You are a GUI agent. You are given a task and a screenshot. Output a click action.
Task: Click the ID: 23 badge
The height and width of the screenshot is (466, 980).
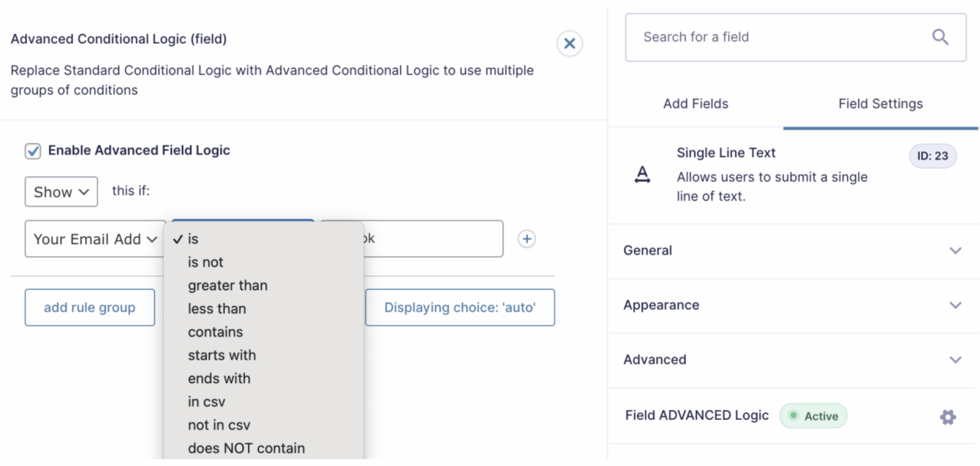[x=933, y=156]
